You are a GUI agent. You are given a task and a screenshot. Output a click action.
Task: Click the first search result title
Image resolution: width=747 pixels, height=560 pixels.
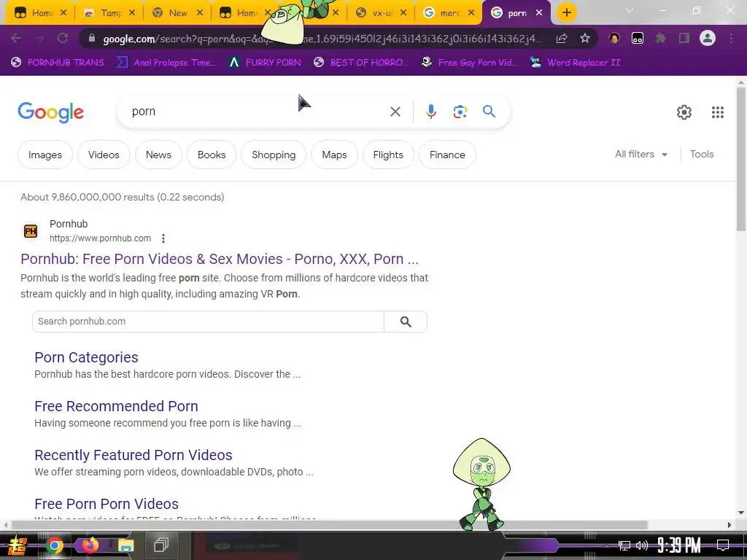click(220, 259)
